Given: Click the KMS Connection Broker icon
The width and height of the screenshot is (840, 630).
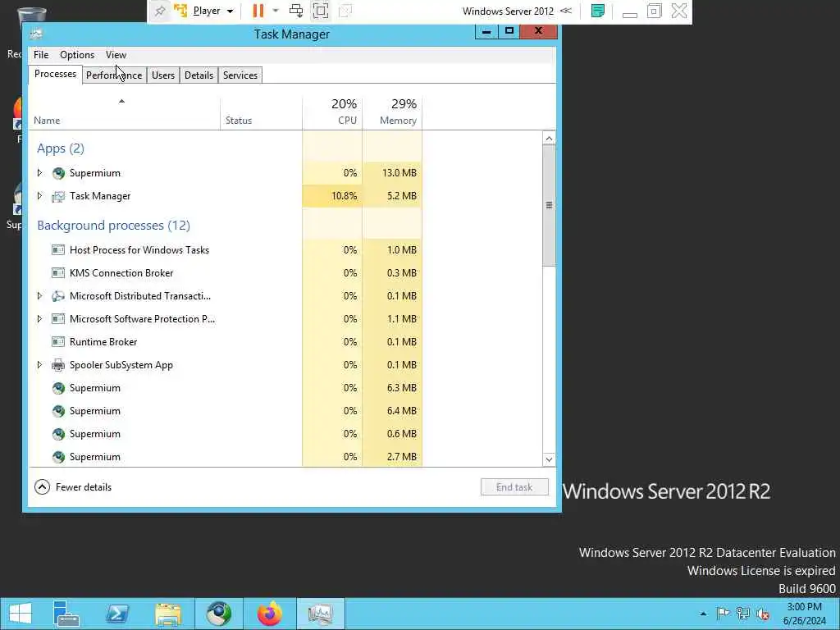Looking at the screenshot, I should click(58, 272).
